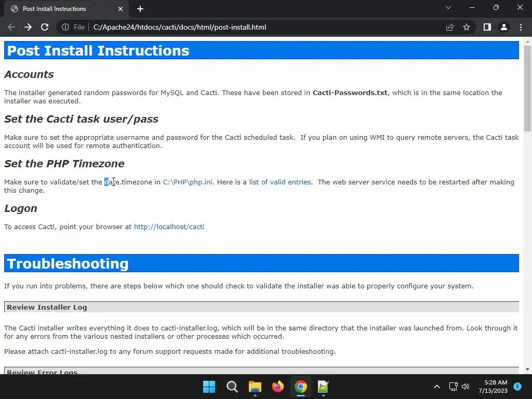Go forward to the next page
Image resolution: width=532 pixels, height=399 pixels.
click(28, 27)
